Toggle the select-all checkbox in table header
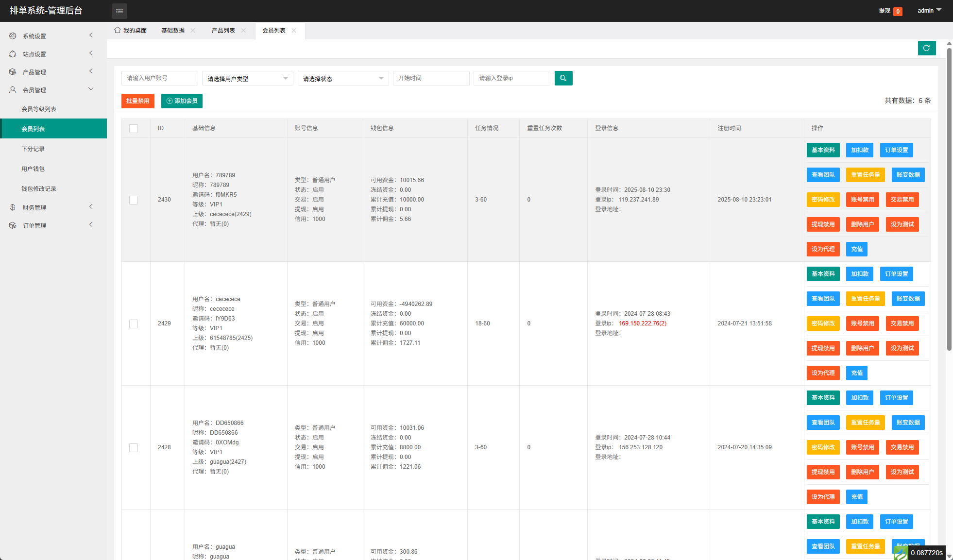This screenshot has height=560, width=953. click(134, 129)
